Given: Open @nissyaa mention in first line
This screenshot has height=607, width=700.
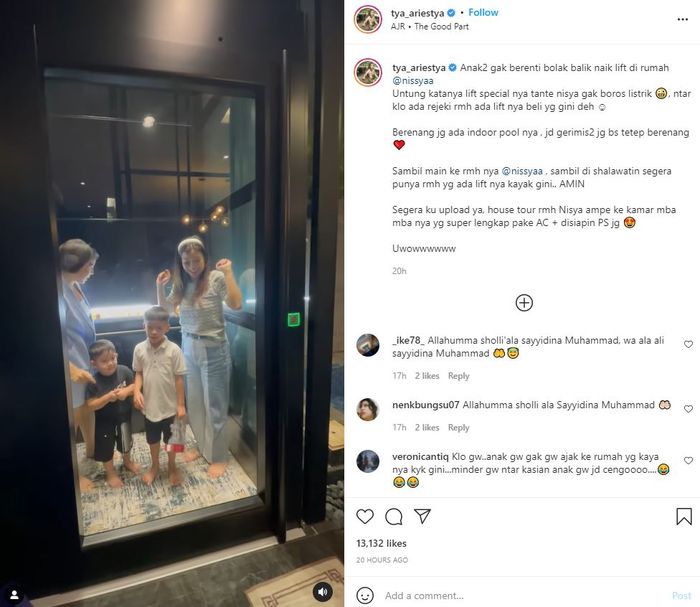Looking at the screenshot, I should click(413, 81).
